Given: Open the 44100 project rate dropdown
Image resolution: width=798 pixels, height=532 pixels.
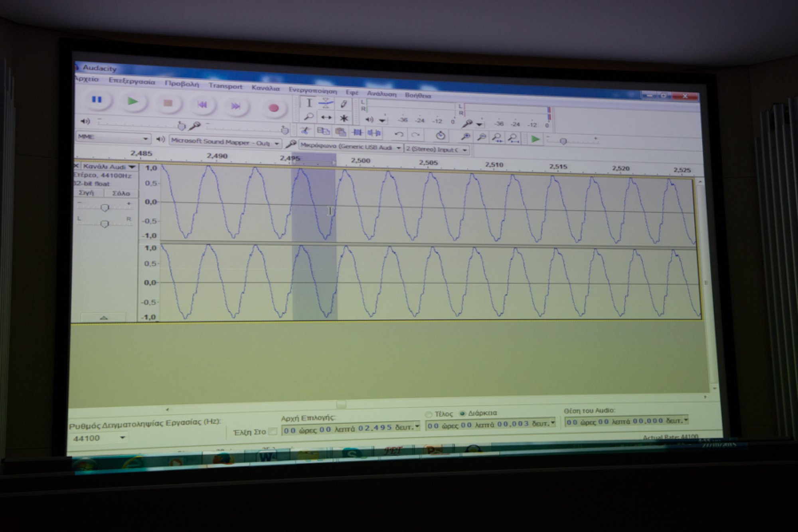Looking at the screenshot, I should click(x=122, y=438).
